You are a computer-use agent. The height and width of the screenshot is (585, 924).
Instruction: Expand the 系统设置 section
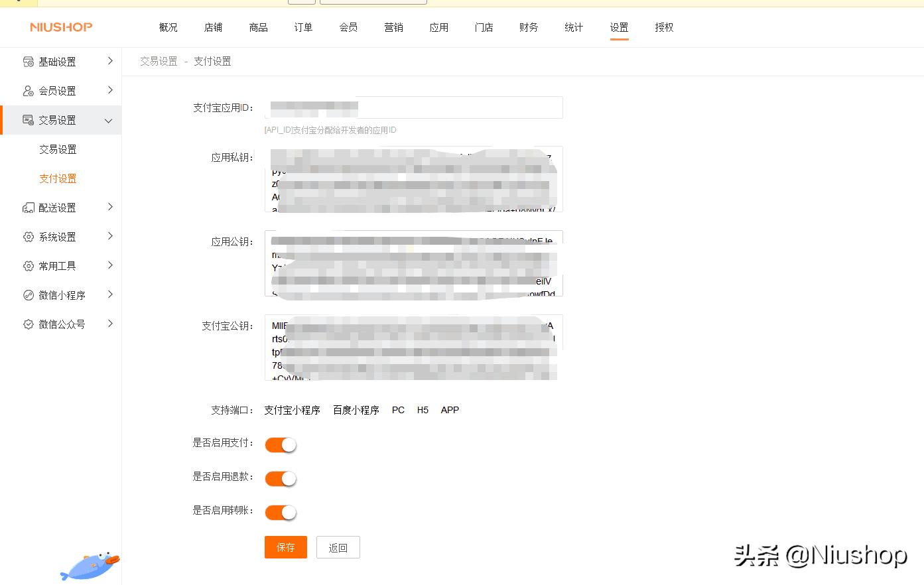click(110, 236)
